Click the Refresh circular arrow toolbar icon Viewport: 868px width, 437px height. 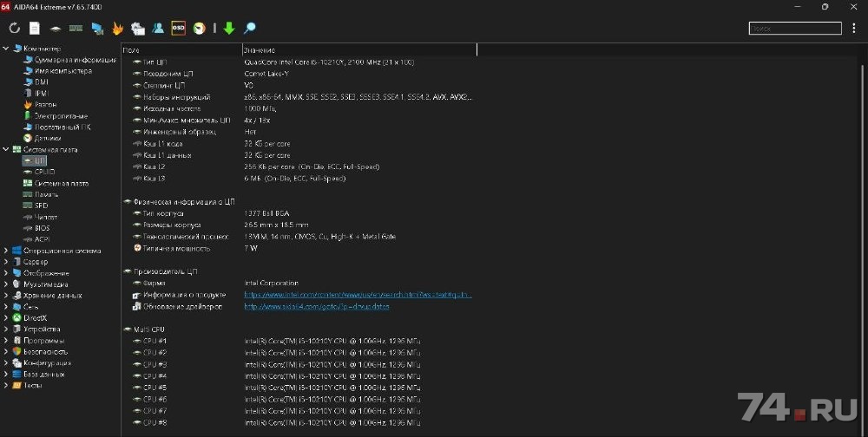15,29
